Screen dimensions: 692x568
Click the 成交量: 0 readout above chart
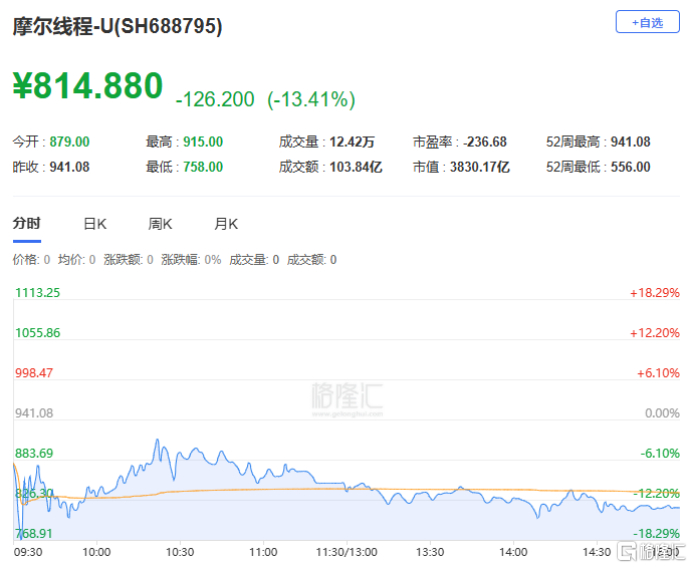254,260
